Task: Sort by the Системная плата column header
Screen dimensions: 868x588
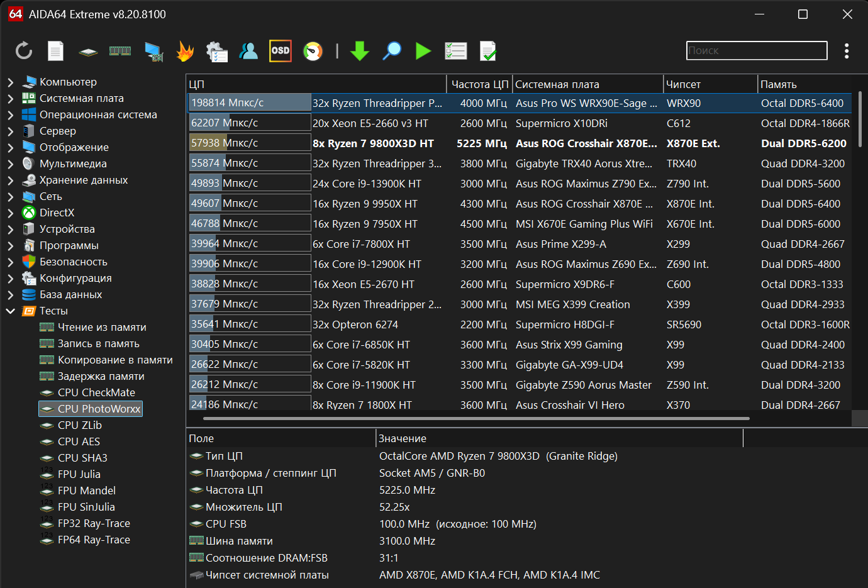Action: pyautogui.click(x=587, y=84)
